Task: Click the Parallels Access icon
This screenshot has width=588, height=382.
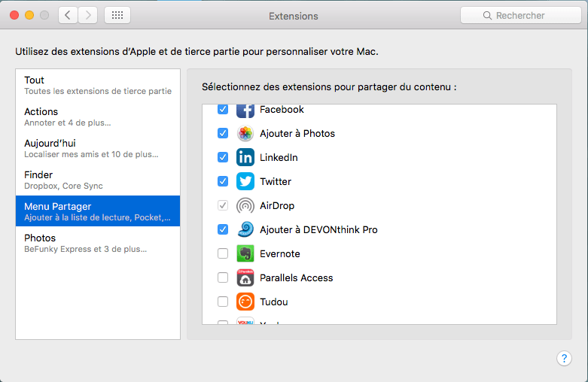Action: [245, 277]
